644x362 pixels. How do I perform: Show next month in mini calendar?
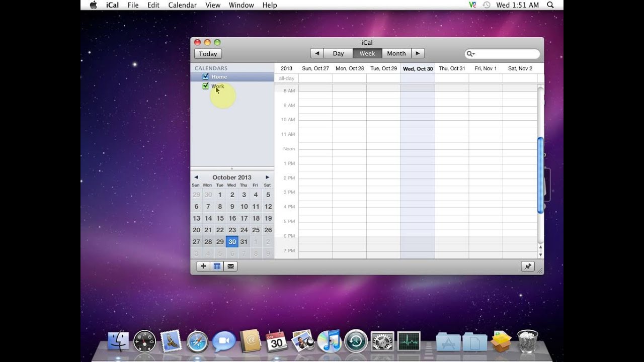coord(267,177)
